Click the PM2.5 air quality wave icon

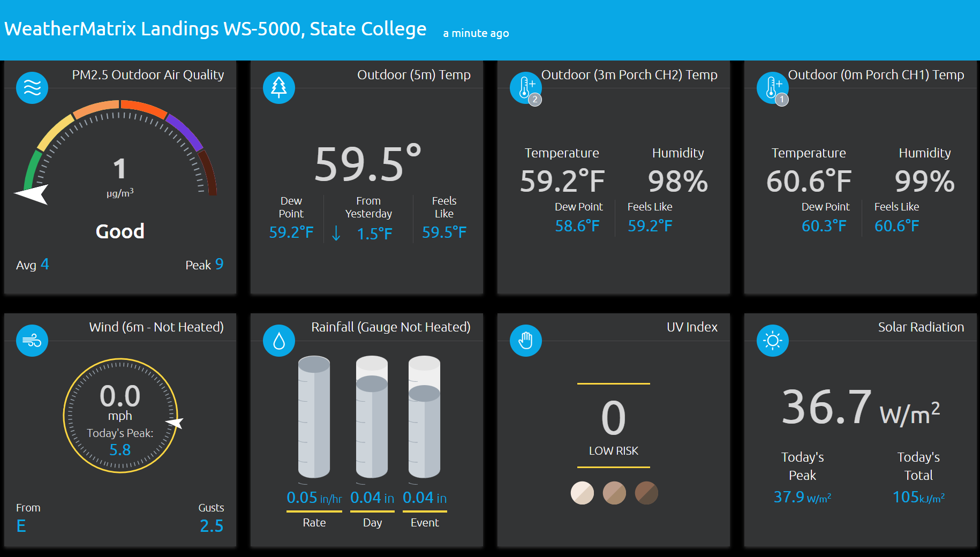pos(32,88)
